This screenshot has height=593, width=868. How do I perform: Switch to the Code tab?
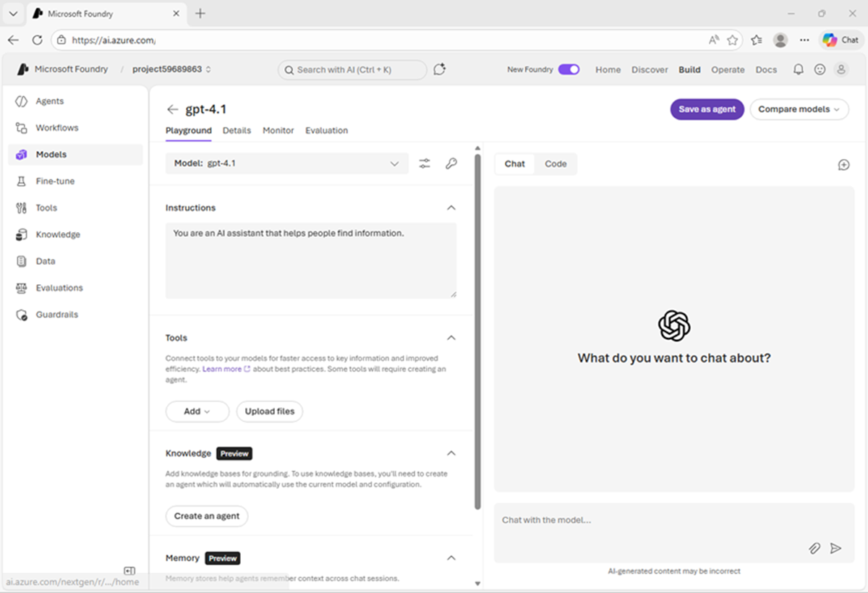(556, 164)
